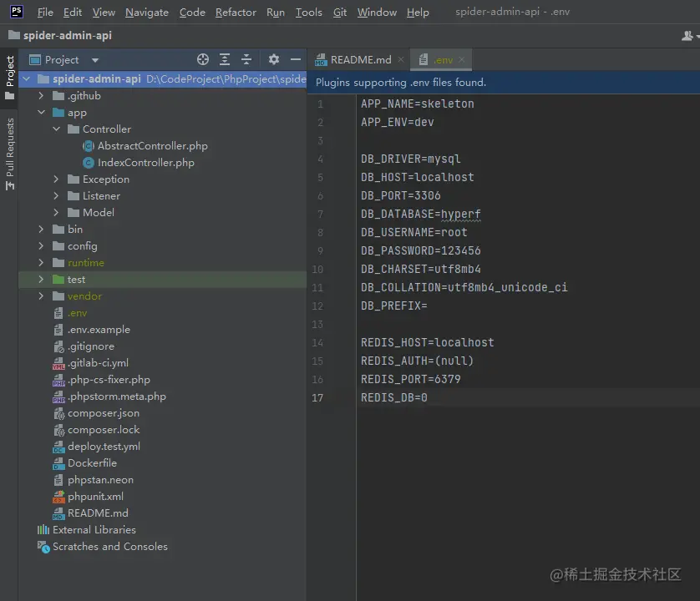Close the .env editor tab
This screenshot has height=601, width=700.
[462, 59]
